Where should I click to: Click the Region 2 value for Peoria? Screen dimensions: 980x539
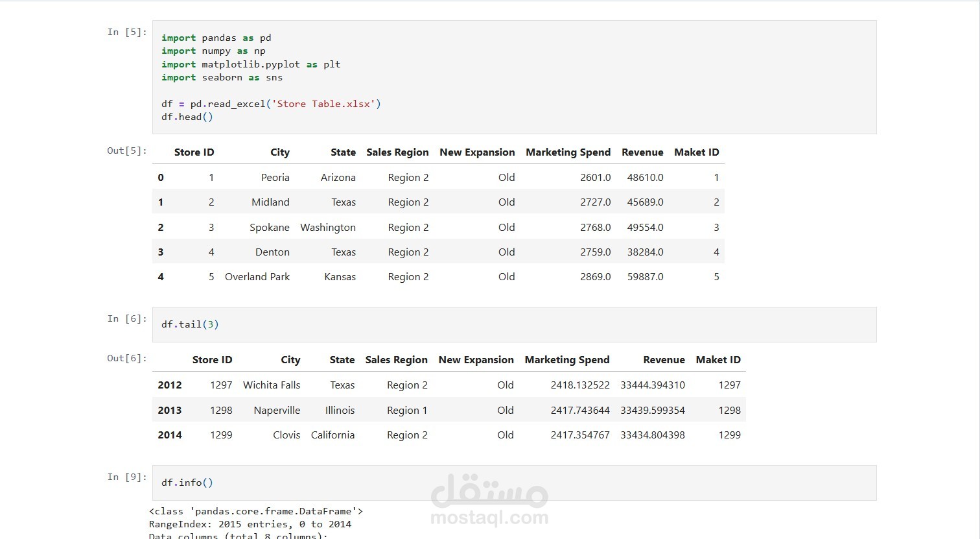coord(408,176)
